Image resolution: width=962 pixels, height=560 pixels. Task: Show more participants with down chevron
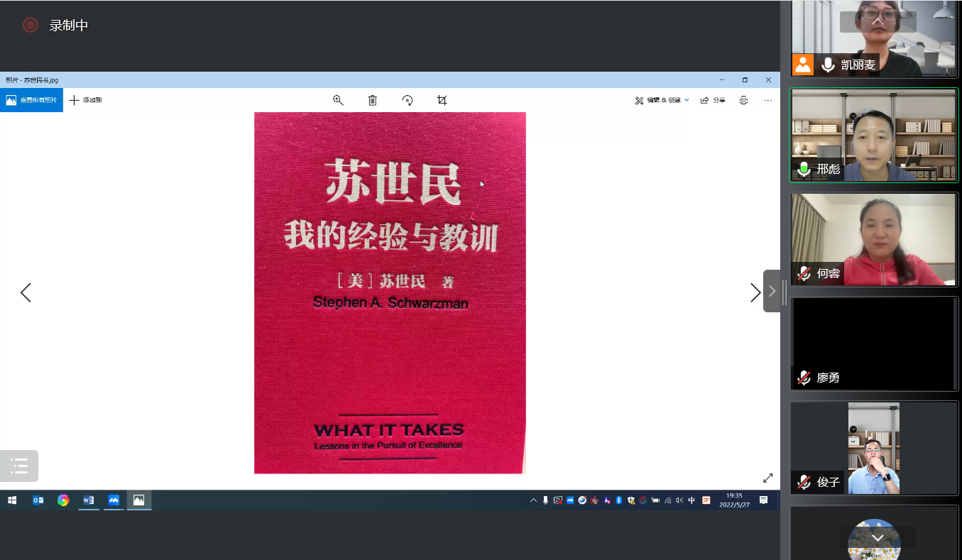pos(878,537)
